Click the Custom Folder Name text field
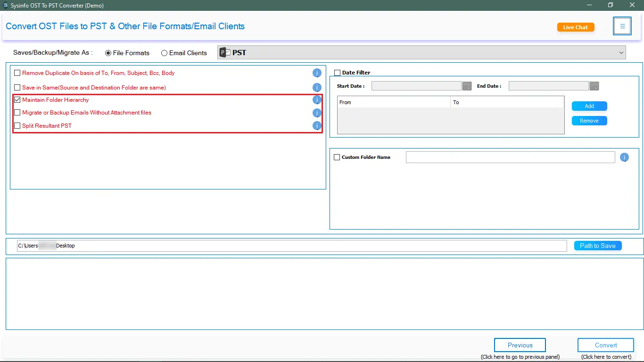644x362 pixels. click(510, 157)
